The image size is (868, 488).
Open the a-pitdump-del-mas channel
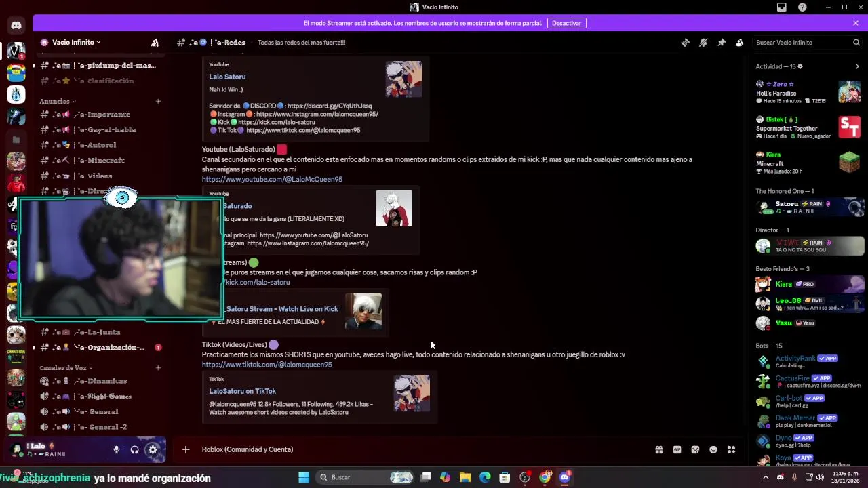(99, 66)
